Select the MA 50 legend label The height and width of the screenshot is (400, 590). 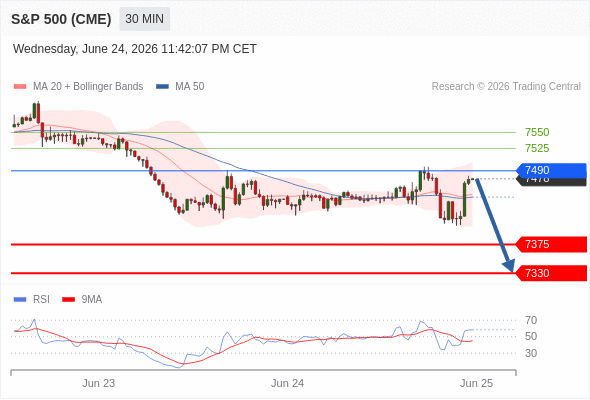pyautogui.click(x=190, y=87)
